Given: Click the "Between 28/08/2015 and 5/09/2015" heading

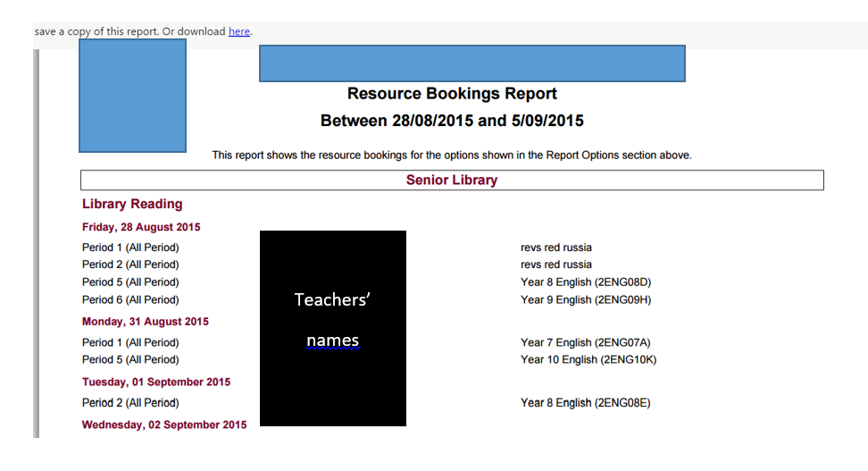Looking at the screenshot, I should click(x=452, y=121).
